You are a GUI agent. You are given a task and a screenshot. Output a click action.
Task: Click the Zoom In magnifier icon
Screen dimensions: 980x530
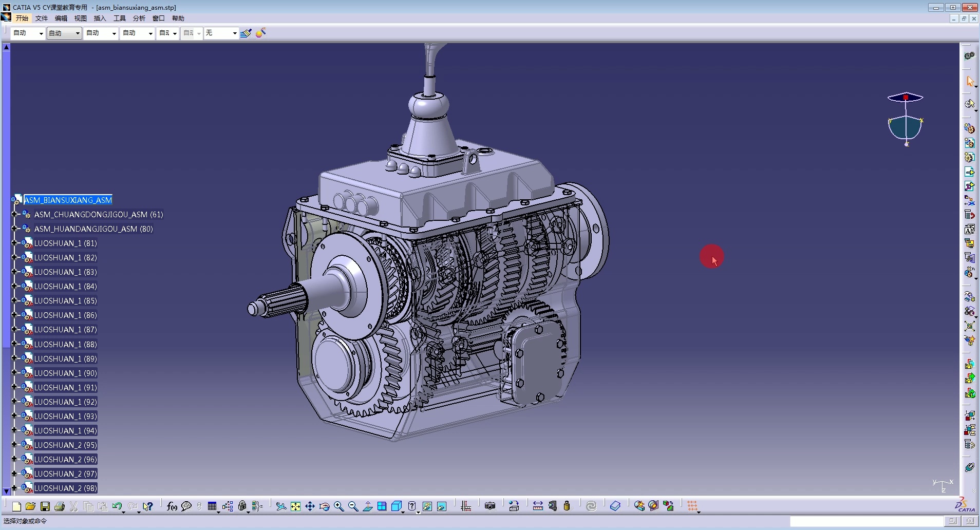point(339,506)
